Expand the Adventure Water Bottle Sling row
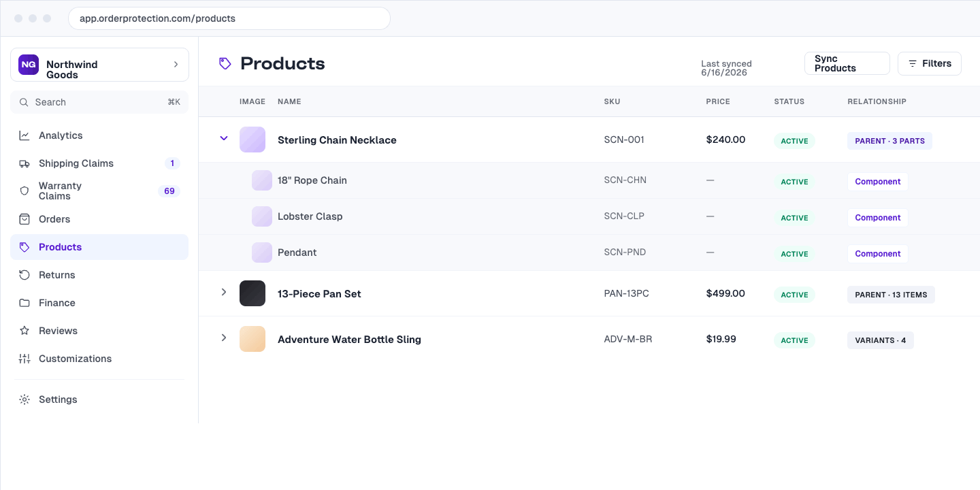The height and width of the screenshot is (490, 980). pyautogui.click(x=223, y=338)
